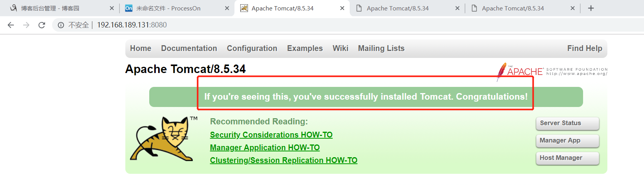The height and width of the screenshot is (185, 644).
Task: Click the Server Status button
Action: tap(567, 123)
